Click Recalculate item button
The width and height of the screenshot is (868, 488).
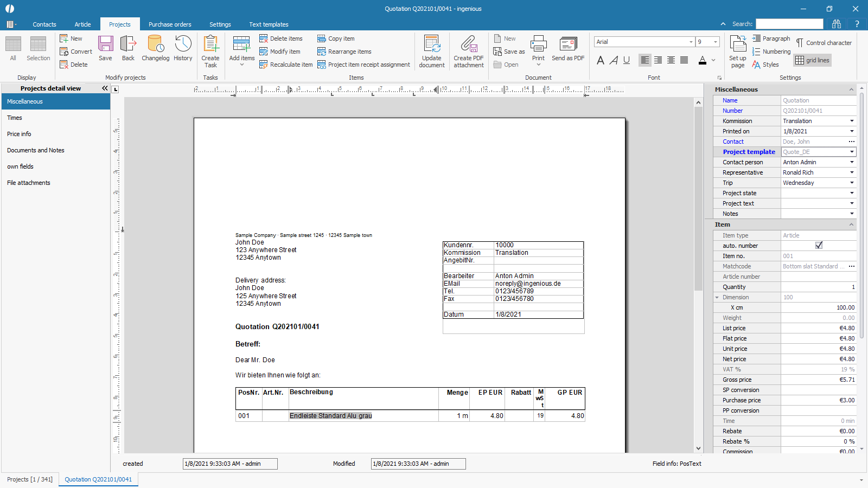coord(286,65)
